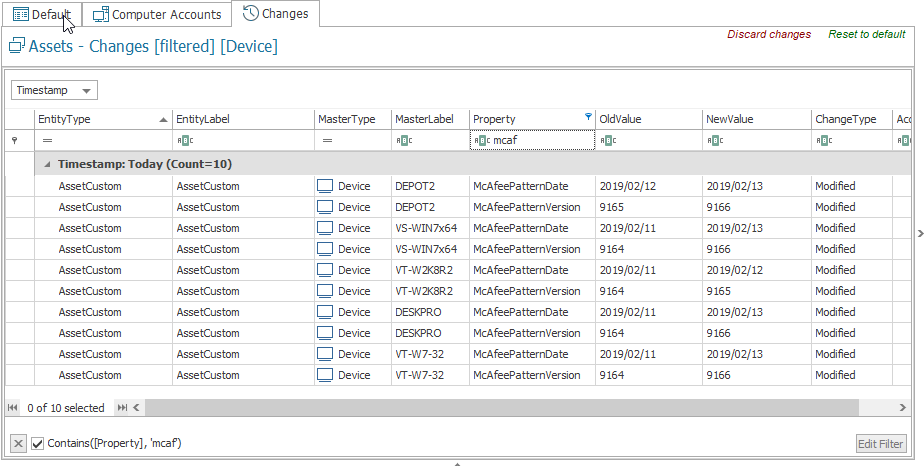Click the NewValue column header

757,119
